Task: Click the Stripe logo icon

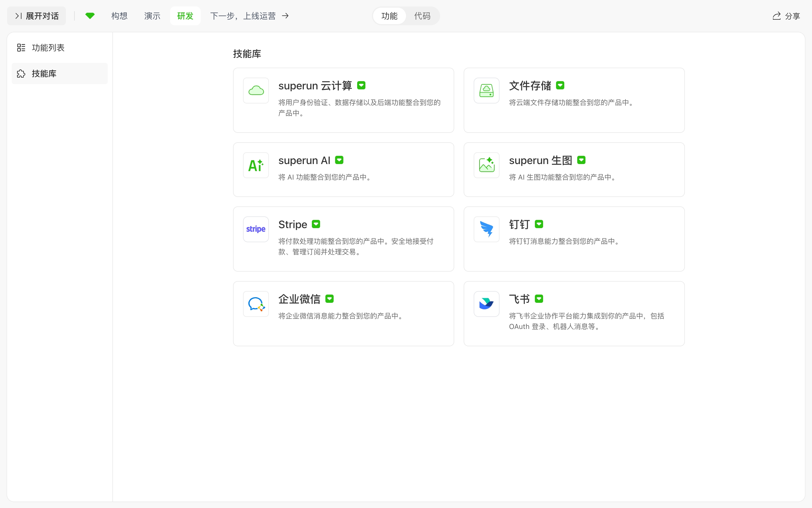Action: [256, 229]
